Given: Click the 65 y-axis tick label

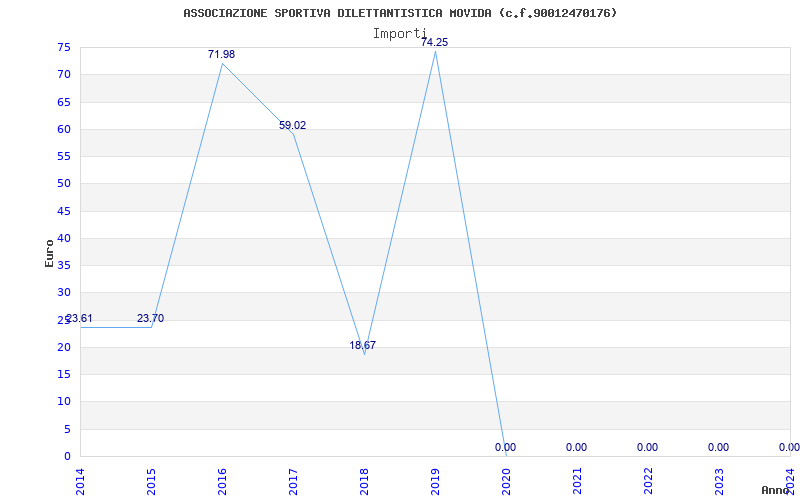Looking at the screenshot, I should (x=64, y=102).
